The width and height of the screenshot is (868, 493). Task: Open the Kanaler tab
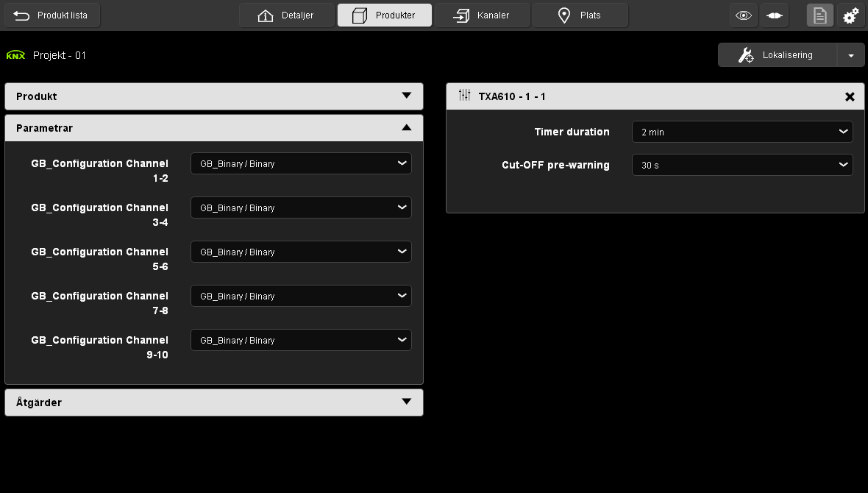click(x=482, y=15)
